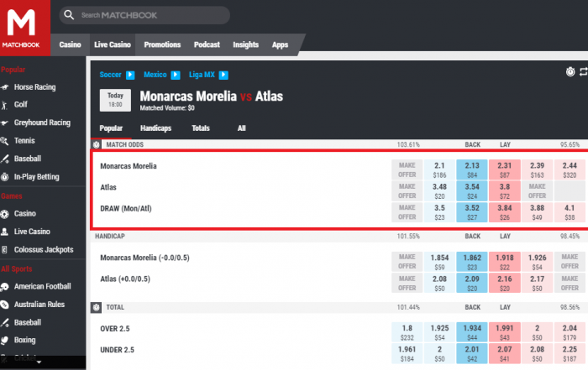Click the American Football helmet icon
The width and height of the screenshot is (588, 370).
pos(4,287)
